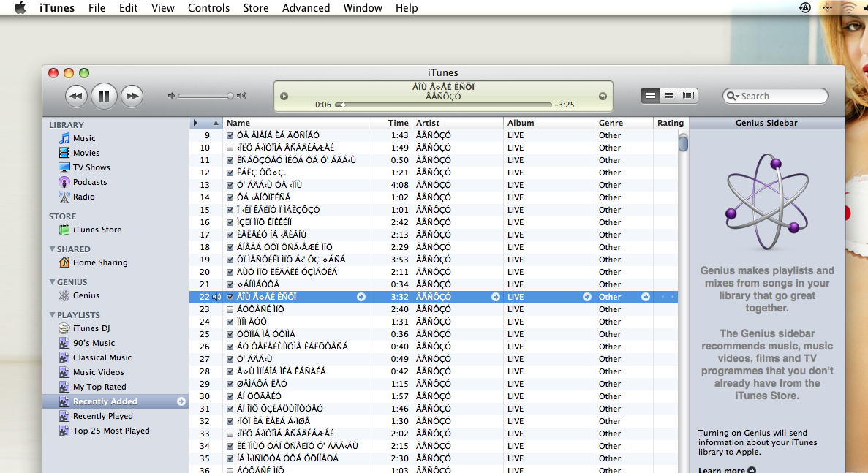
Task: Open the Advanced menu
Action: click(x=306, y=8)
